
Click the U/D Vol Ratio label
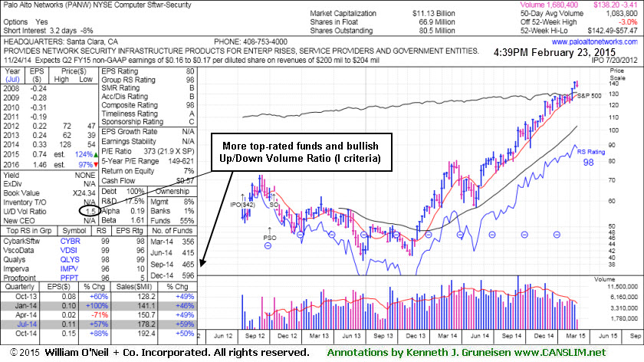click(x=25, y=212)
